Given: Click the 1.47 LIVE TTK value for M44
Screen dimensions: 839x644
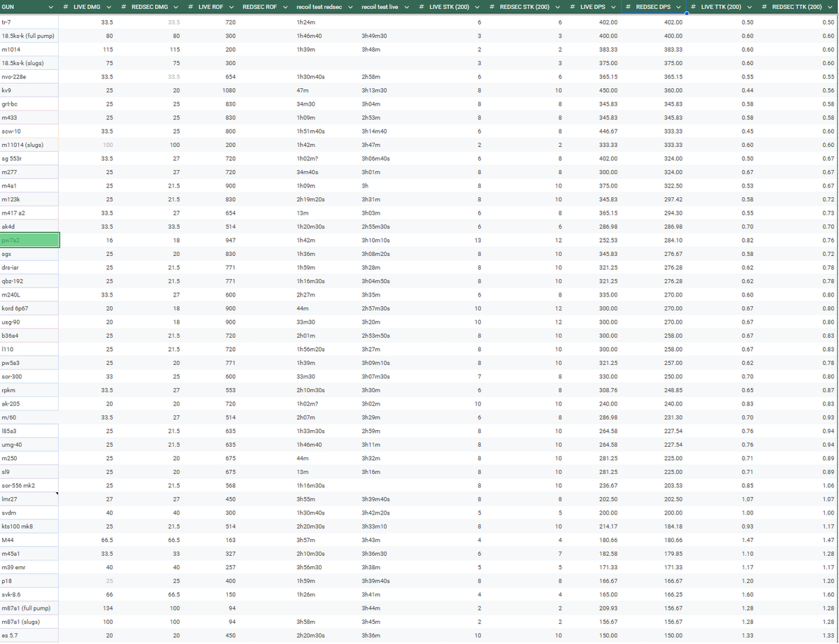Looking at the screenshot, I should pyautogui.click(x=747, y=539).
